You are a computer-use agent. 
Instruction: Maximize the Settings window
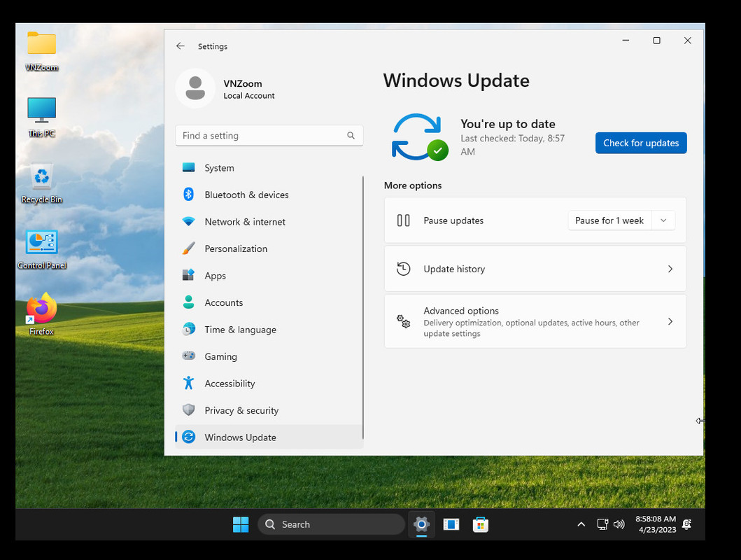pyautogui.click(x=656, y=41)
